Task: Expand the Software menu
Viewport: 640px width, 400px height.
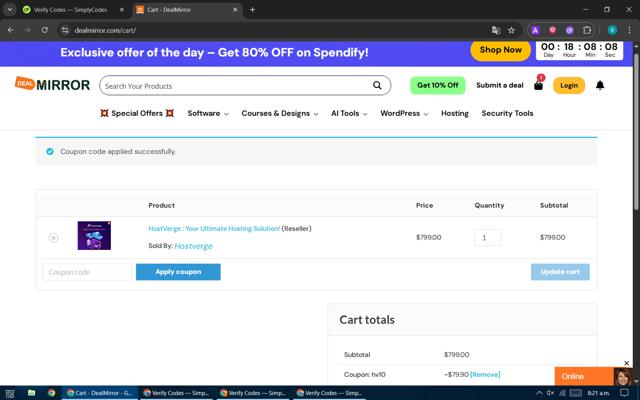Action: [208, 113]
